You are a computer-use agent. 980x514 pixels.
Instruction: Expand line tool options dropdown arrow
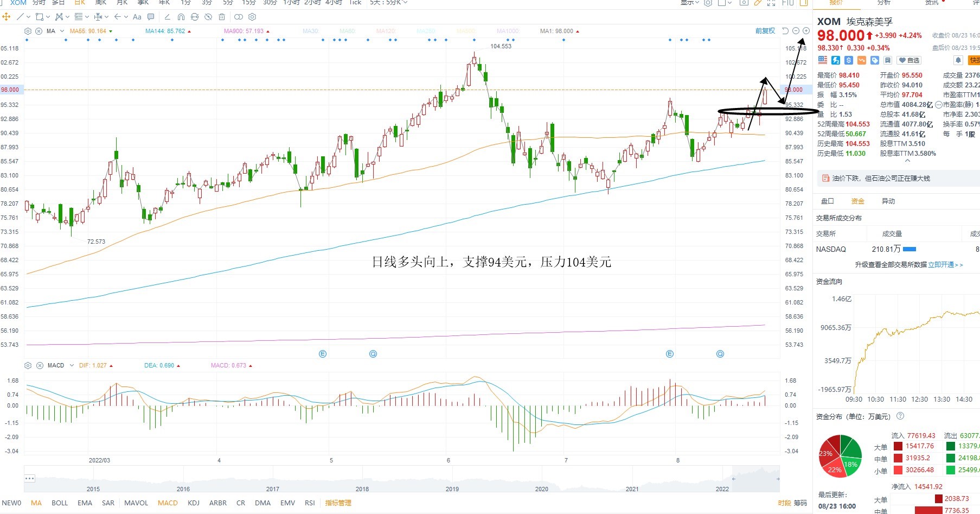pos(28,17)
